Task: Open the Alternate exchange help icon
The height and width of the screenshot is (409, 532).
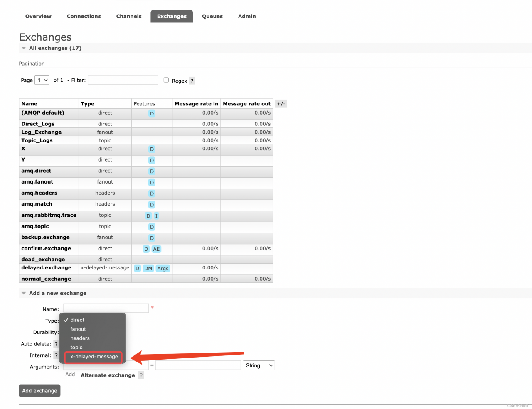Action: click(141, 375)
